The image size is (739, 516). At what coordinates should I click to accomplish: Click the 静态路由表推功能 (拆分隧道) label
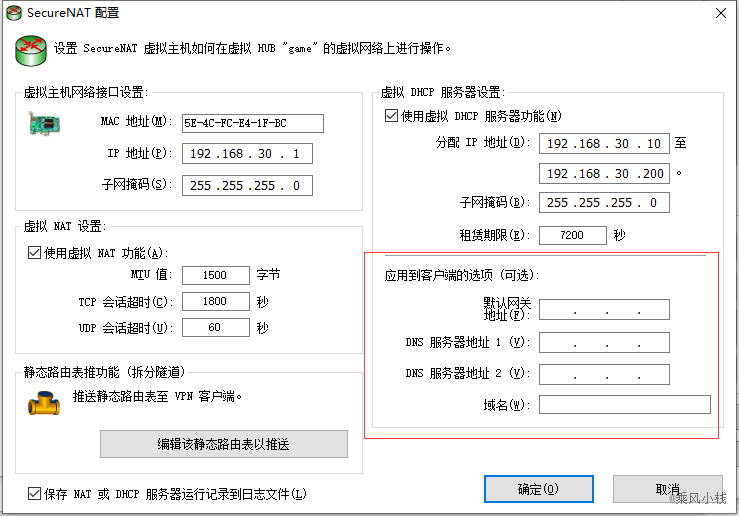click(x=105, y=372)
